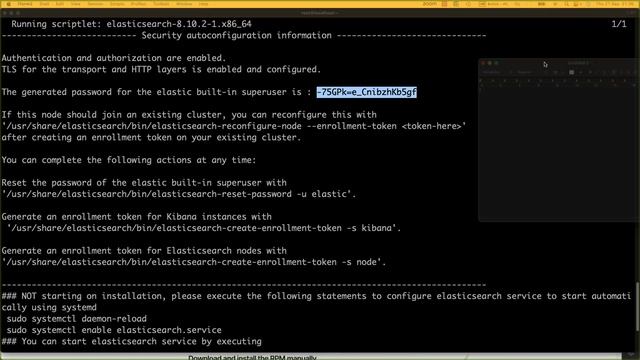This screenshot has height=360, width=640.
Task: Click 'Authentication and authorization are enabled.' line
Action: (x=114, y=58)
